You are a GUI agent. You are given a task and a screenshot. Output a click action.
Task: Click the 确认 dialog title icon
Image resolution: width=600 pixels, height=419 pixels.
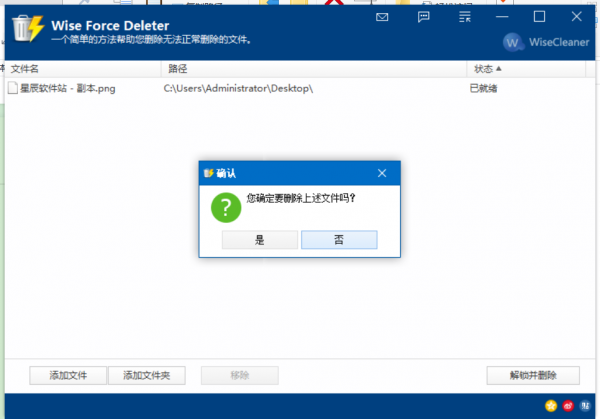point(209,173)
